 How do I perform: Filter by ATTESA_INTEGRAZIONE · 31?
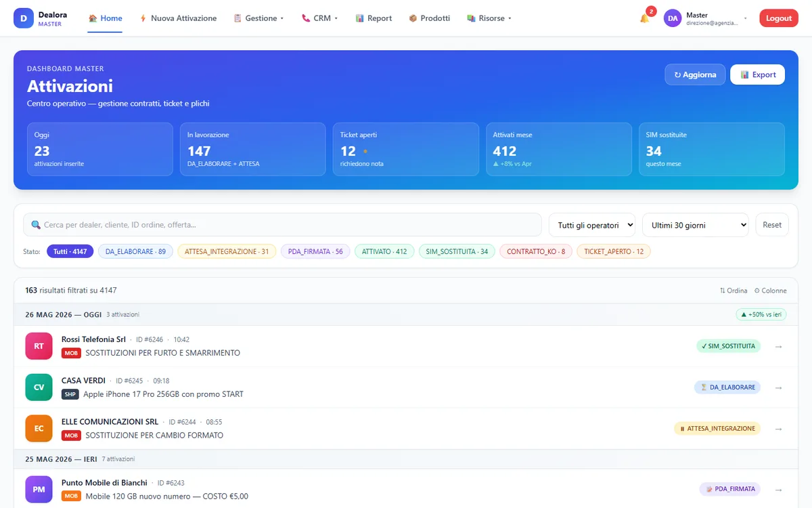[x=227, y=251]
